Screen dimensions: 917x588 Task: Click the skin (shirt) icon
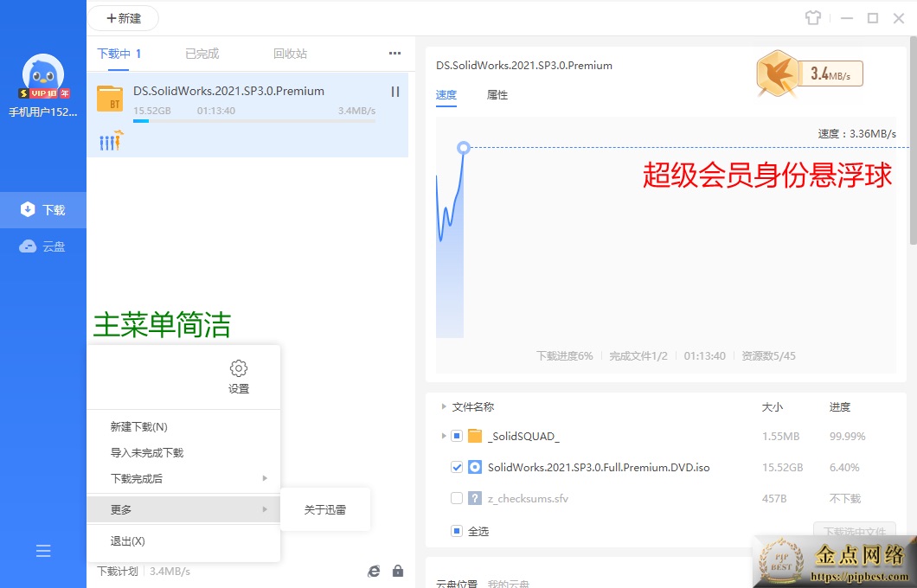coord(813,18)
